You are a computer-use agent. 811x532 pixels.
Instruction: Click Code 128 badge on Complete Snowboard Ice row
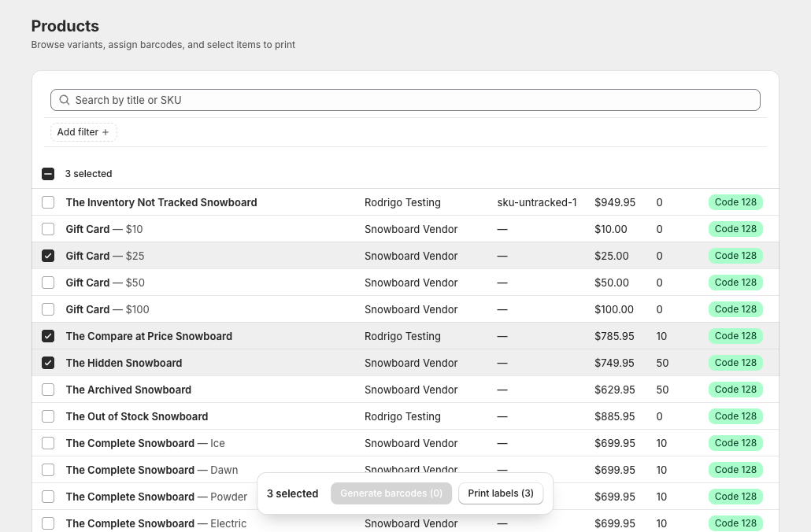pyautogui.click(x=735, y=443)
